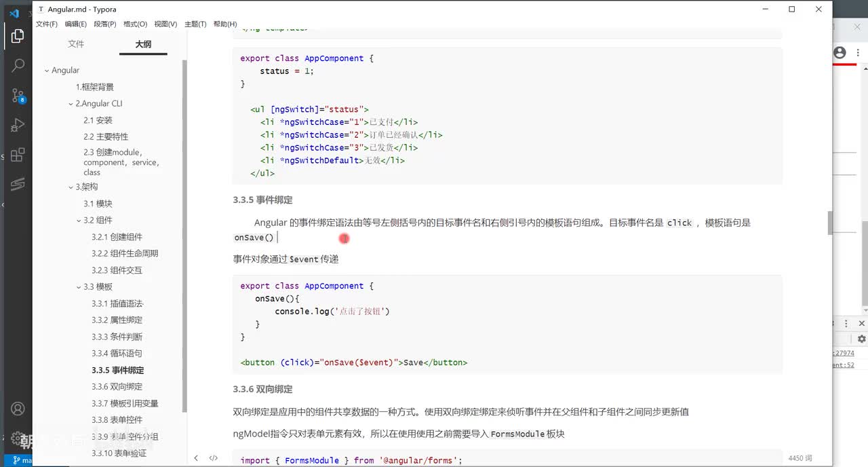This screenshot has width=868, height=467.
Task: Click the status = 1; code line
Action: click(x=287, y=71)
